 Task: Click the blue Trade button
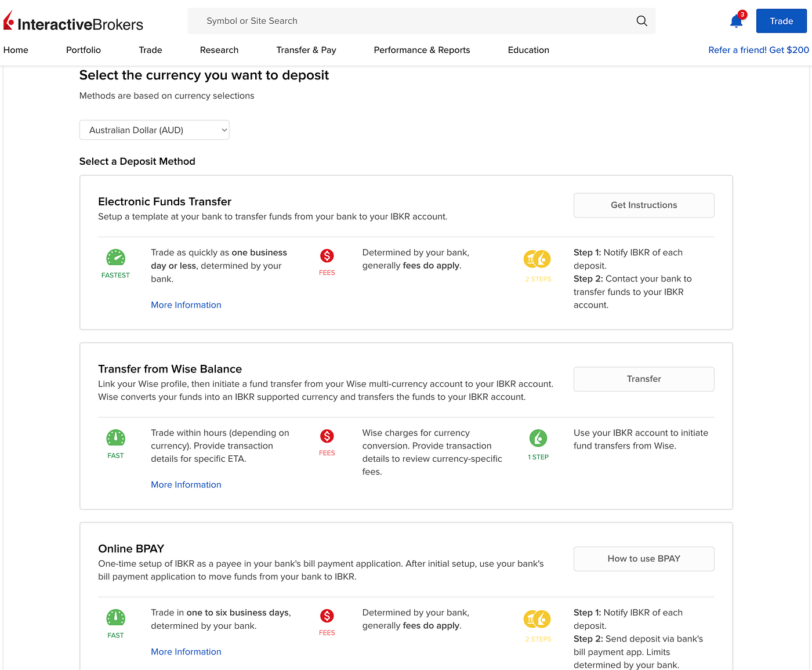click(781, 21)
